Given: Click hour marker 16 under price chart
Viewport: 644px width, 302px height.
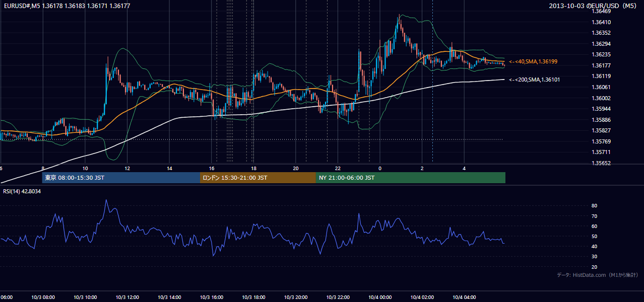Looking at the screenshot, I should point(212,168).
